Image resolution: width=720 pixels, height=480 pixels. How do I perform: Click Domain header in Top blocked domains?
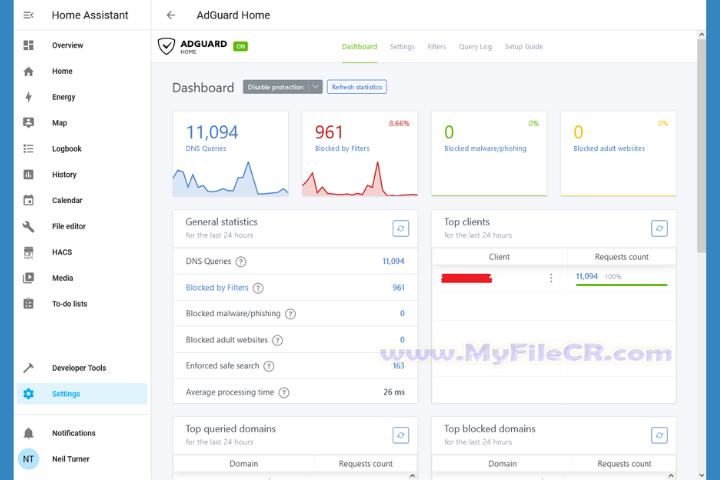click(x=502, y=463)
